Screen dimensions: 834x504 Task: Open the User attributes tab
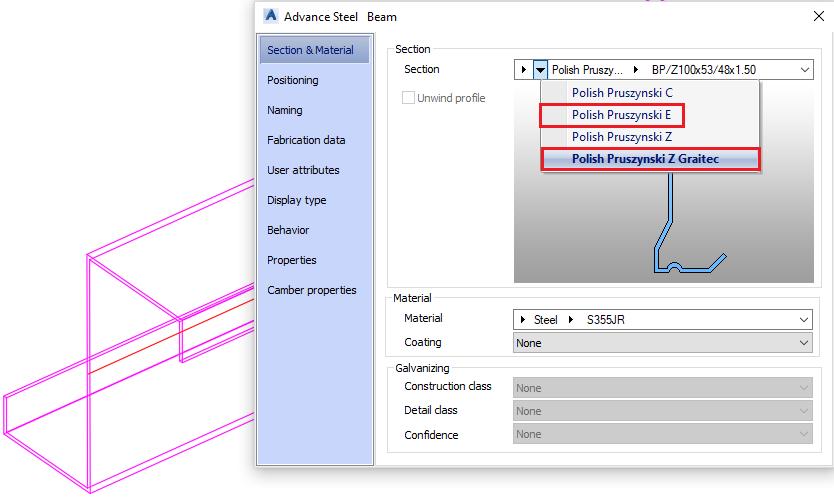(x=303, y=170)
